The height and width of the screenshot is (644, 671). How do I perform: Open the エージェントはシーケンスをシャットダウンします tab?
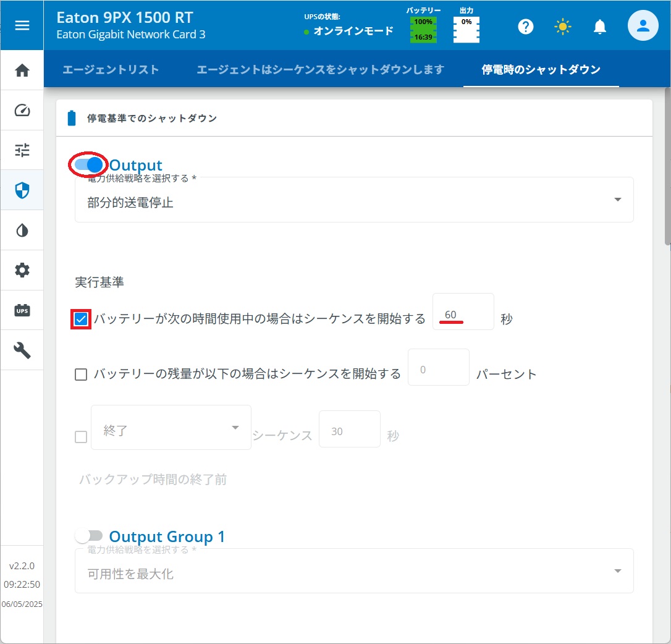(321, 69)
